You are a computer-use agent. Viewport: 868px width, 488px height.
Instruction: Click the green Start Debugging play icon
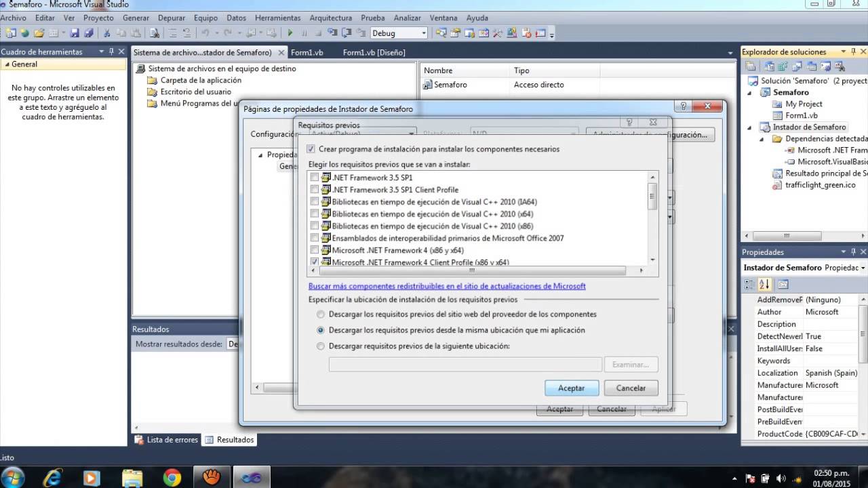tap(290, 33)
